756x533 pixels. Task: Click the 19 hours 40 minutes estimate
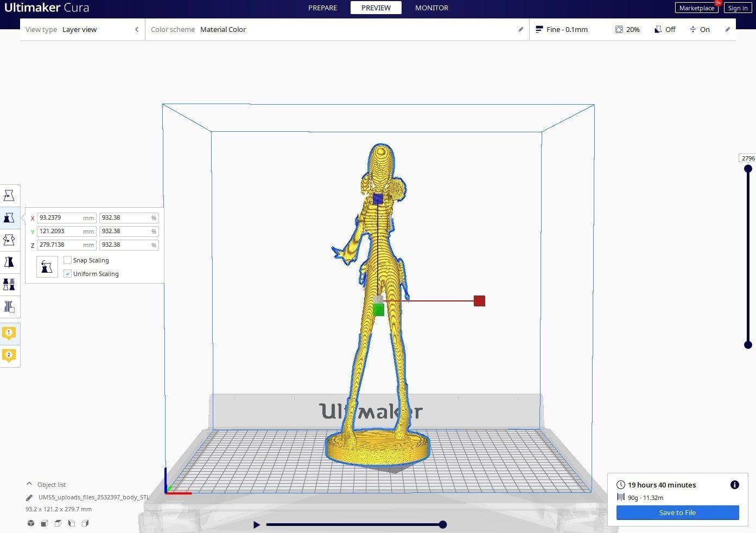662,485
